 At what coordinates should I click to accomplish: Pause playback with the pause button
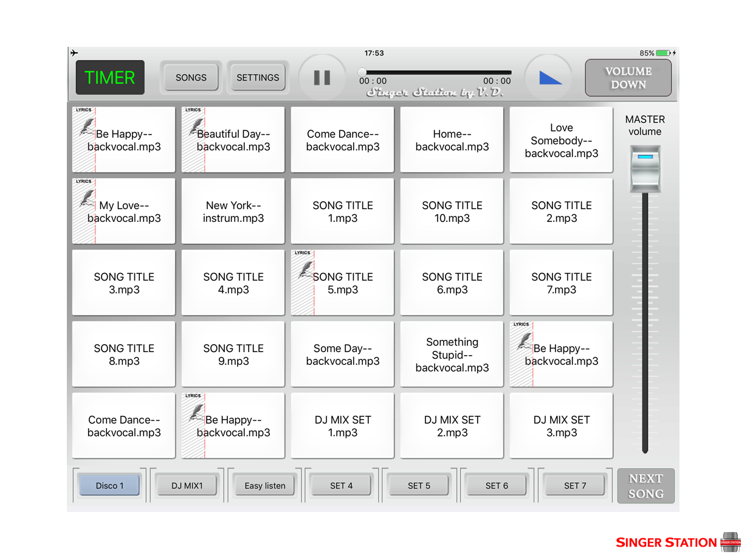(x=322, y=78)
